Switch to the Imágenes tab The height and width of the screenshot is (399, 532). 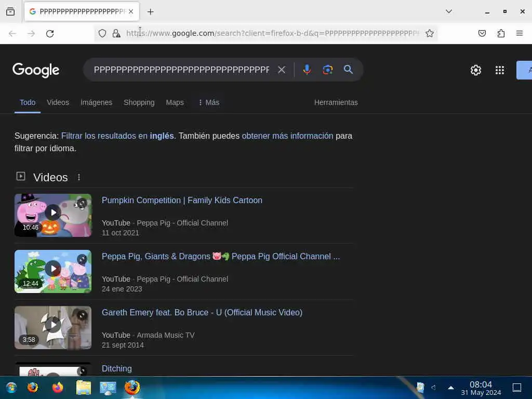coord(96,102)
